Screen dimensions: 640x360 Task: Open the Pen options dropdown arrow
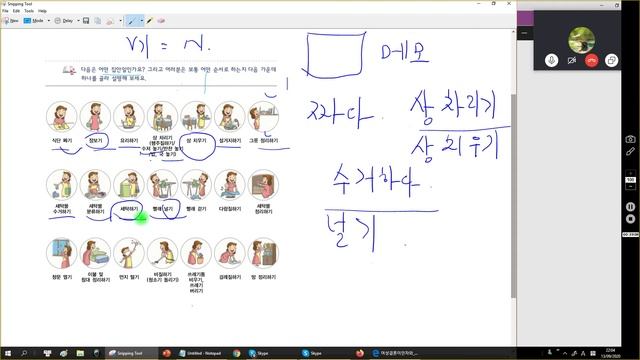(142, 20)
